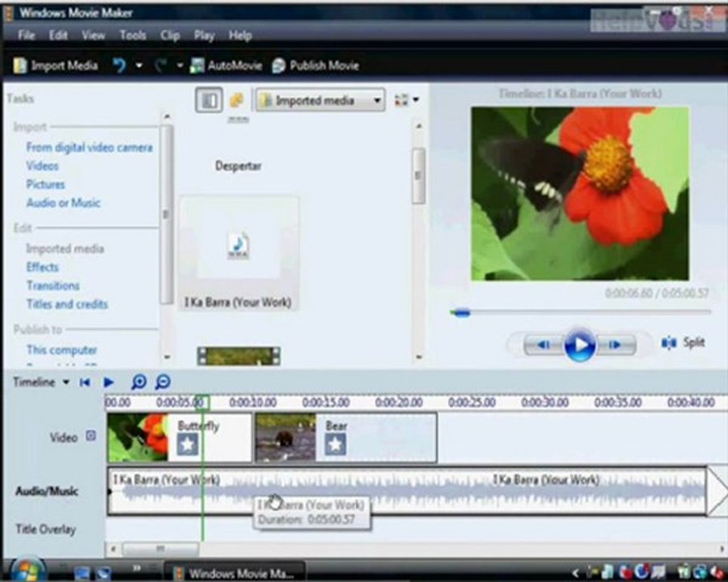Image resolution: width=728 pixels, height=582 pixels.
Task: Click the 0:00:20.00 mark on timeline ruler
Action: point(399,403)
